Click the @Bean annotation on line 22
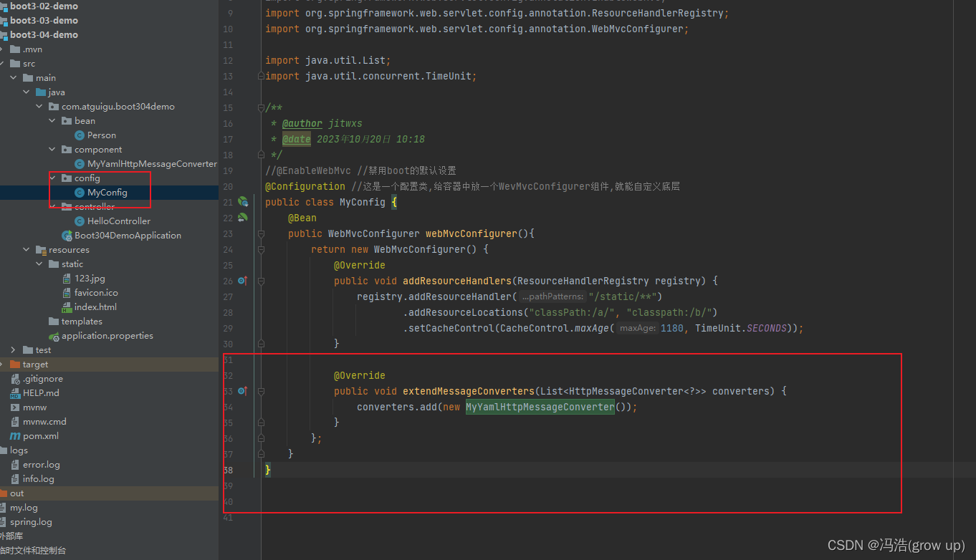Screen dimensions: 976x560 (x=302, y=218)
